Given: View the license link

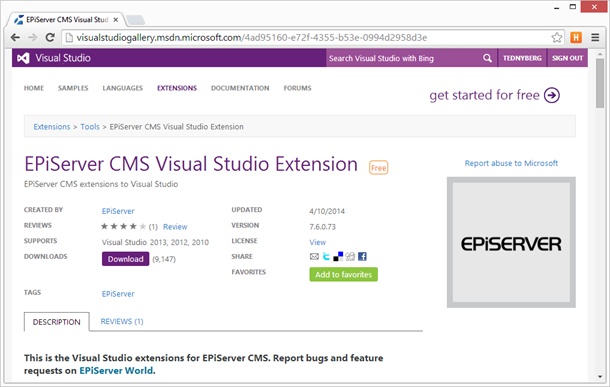Looking at the screenshot, I should pyautogui.click(x=317, y=242).
